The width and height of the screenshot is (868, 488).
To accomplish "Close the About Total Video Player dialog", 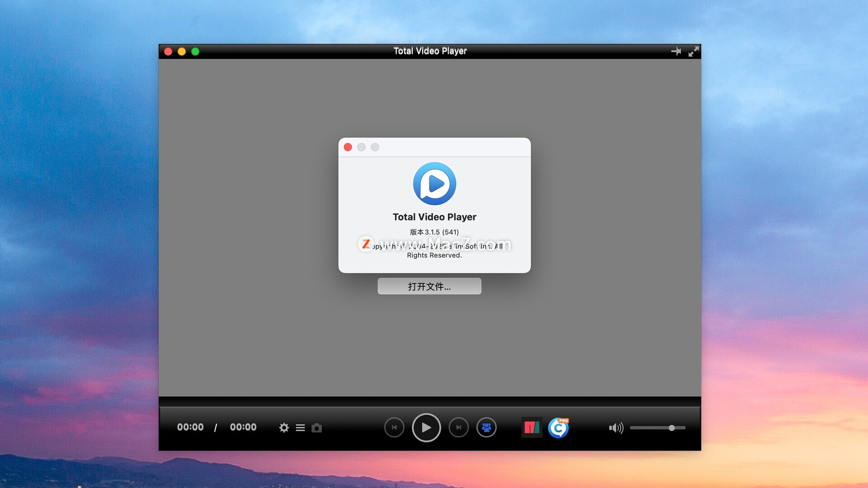I will [x=348, y=147].
